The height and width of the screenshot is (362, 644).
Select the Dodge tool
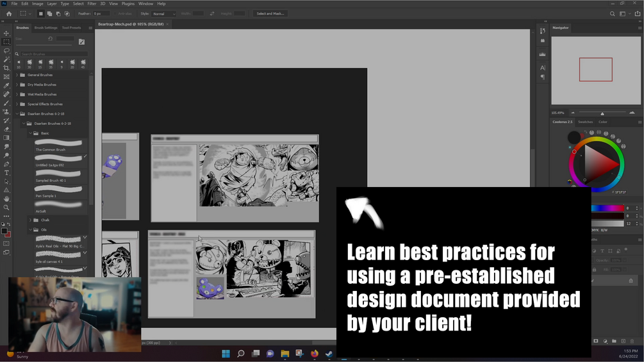(x=6, y=155)
